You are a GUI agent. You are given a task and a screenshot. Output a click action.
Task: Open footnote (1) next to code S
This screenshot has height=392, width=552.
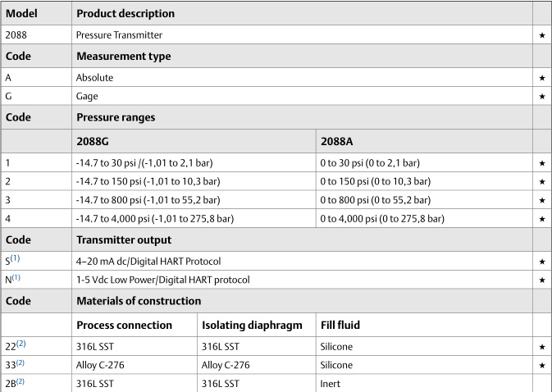point(16,259)
